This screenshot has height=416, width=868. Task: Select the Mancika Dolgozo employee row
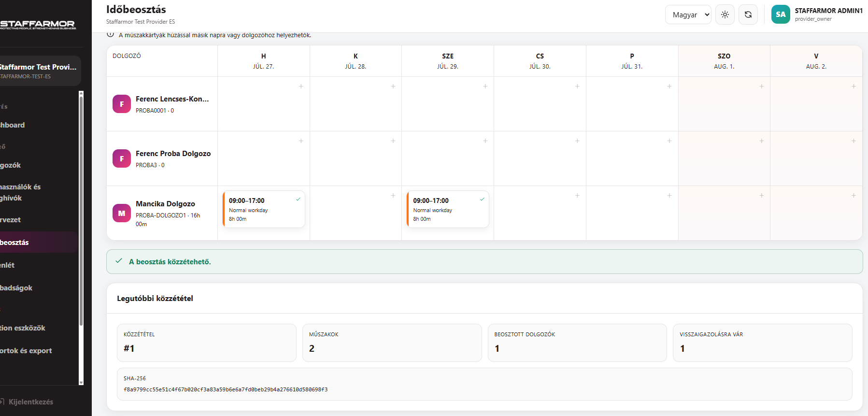(162, 213)
